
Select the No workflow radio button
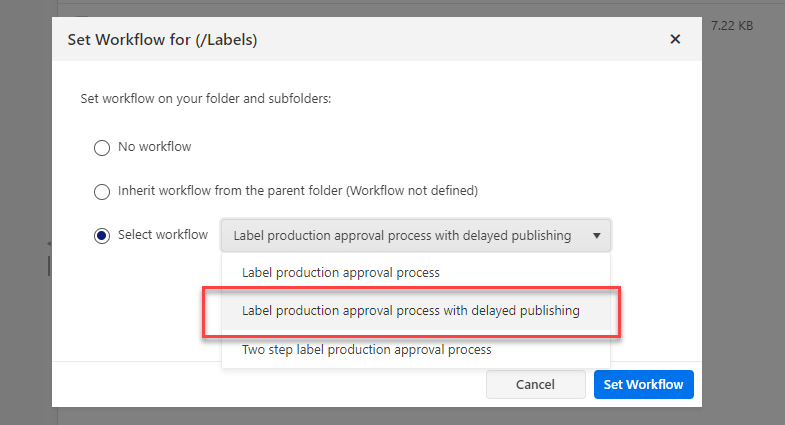tap(101, 148)
